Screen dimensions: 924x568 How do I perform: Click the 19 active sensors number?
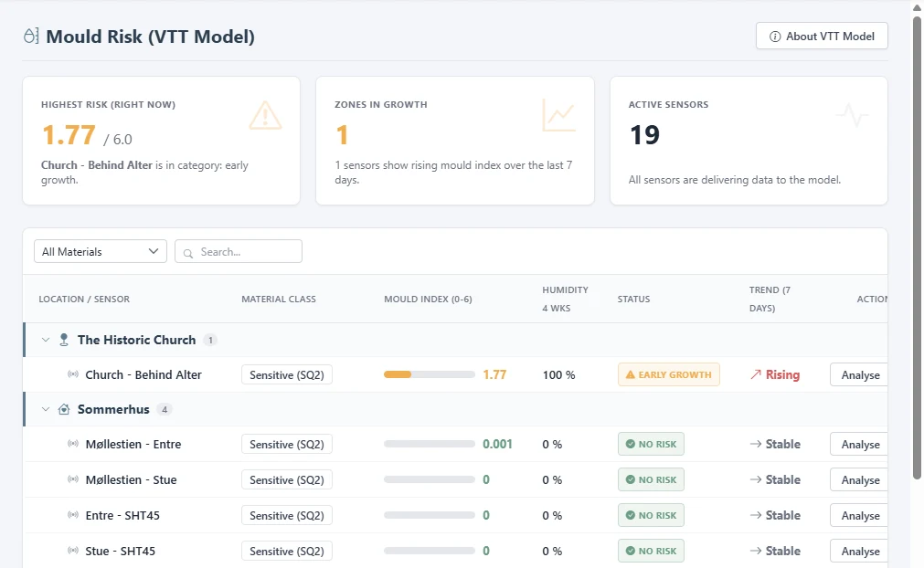pyautogui.click(x=644, y=135)
